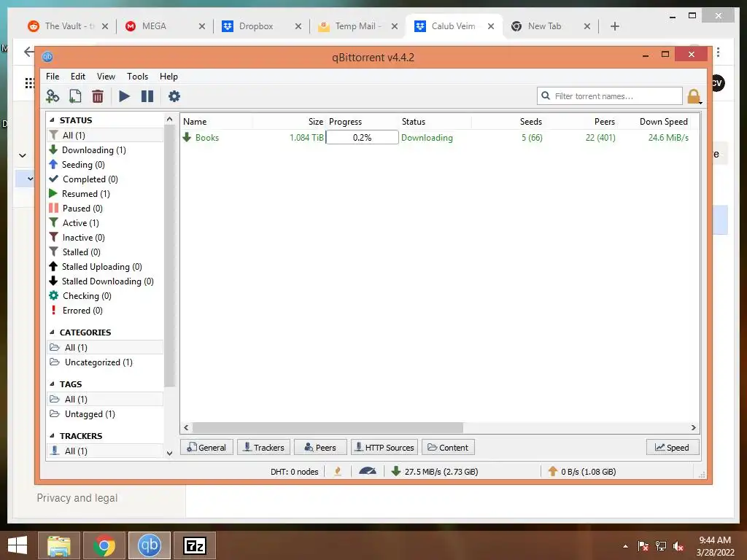Select the All (1) status filter
This screenshot has width=747, height=560.
tap(105, 135)
